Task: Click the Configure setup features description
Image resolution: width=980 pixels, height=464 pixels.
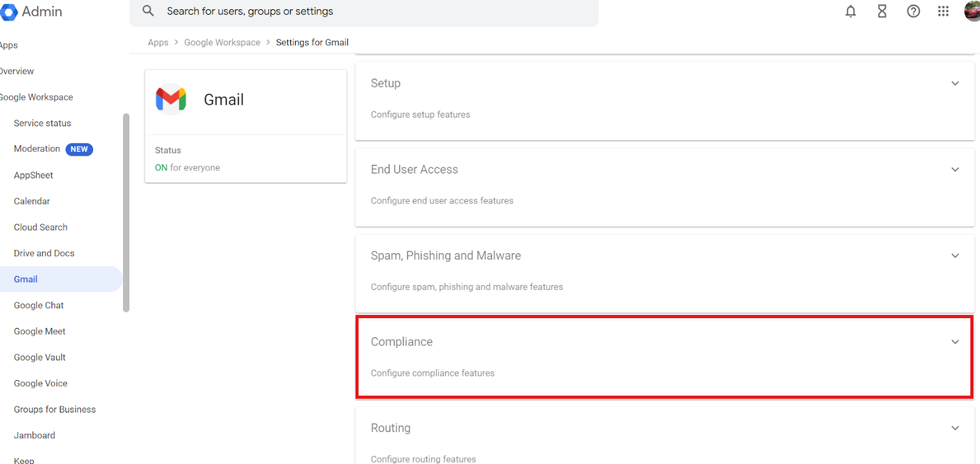Action: pyautogui.click(x=420, y=115)
